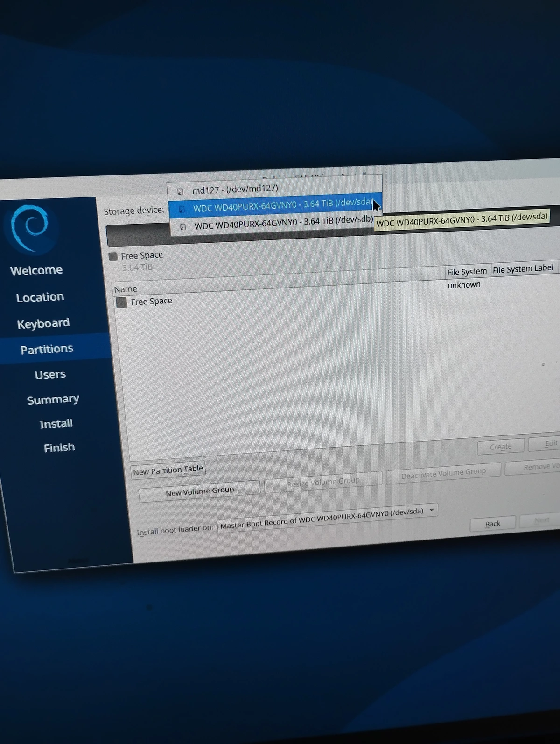Click the disk icon beside the /dev/sdb entry

[x=183, y=227]
